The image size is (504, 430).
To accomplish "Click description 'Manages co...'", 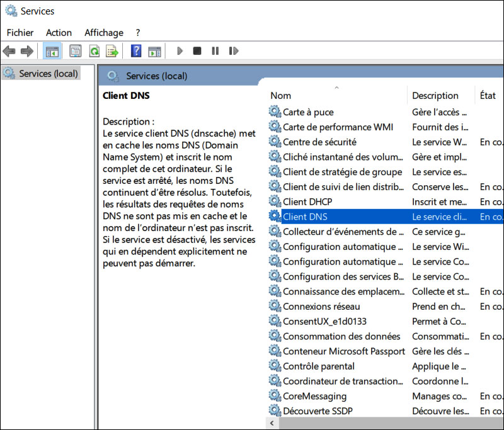I will (x=439, y=396).
